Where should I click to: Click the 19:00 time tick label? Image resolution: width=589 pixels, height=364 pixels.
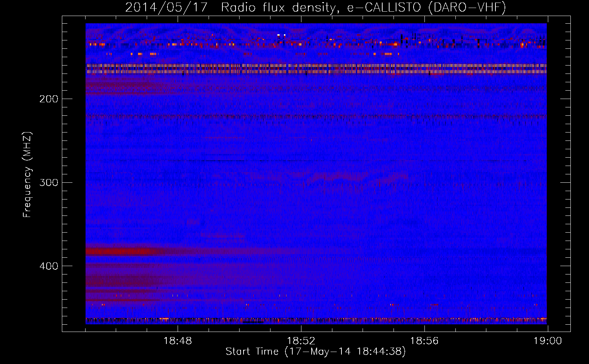click(548, 341)
